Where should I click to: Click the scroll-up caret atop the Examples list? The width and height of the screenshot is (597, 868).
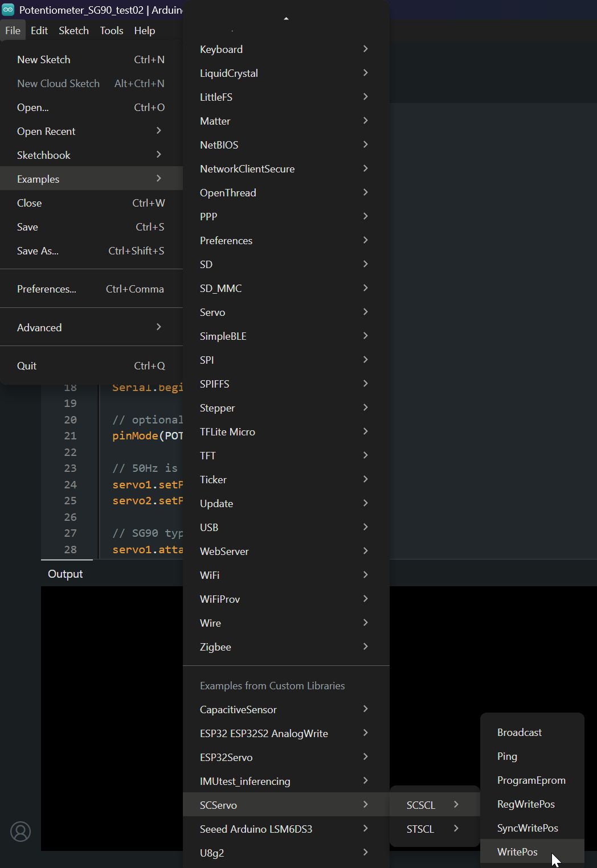pyautogui.click(x=286, y=18)
